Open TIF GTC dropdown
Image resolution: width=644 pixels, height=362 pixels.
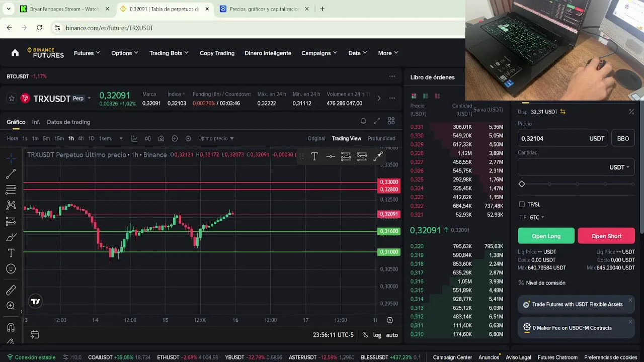click(537, 218)
